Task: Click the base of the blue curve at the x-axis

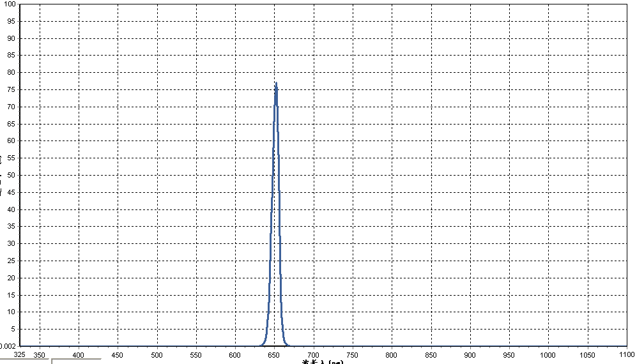Action: tap(276, 345)
